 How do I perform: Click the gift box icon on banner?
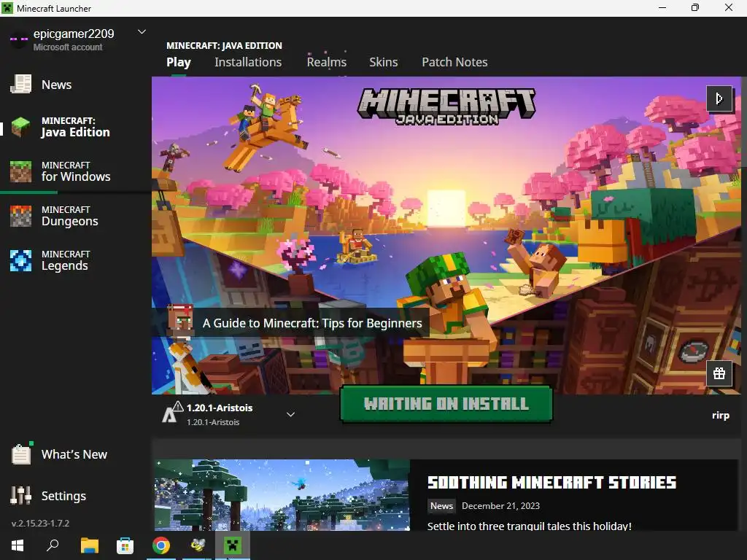719,373
